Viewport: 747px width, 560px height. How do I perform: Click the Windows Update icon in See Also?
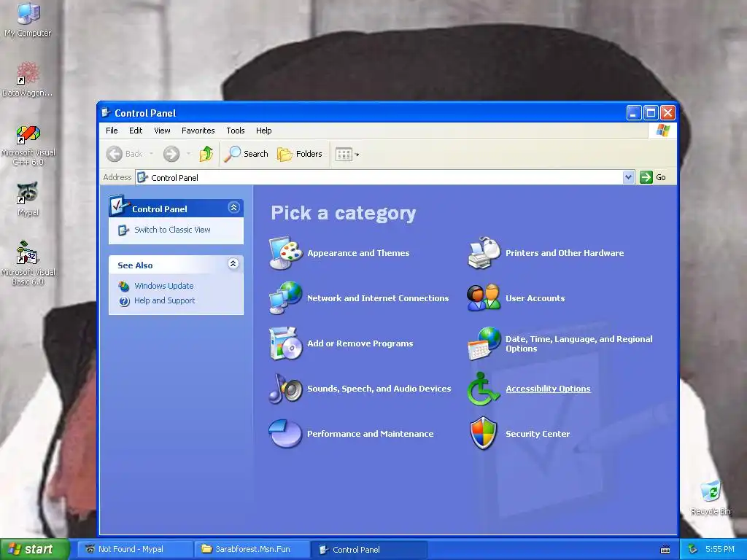tap(124, 286)
